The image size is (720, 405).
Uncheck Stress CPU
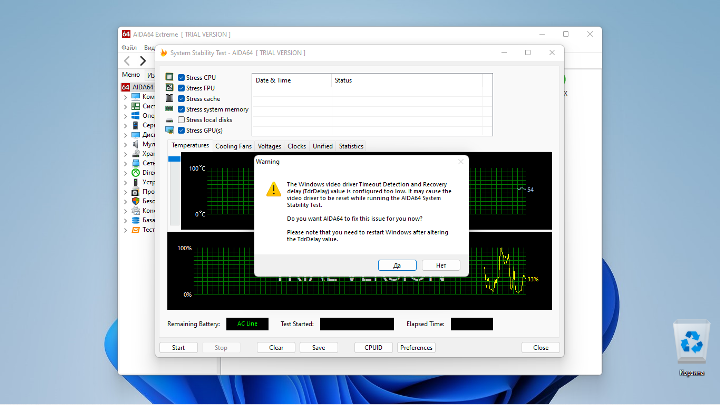[x=181, y=77]
